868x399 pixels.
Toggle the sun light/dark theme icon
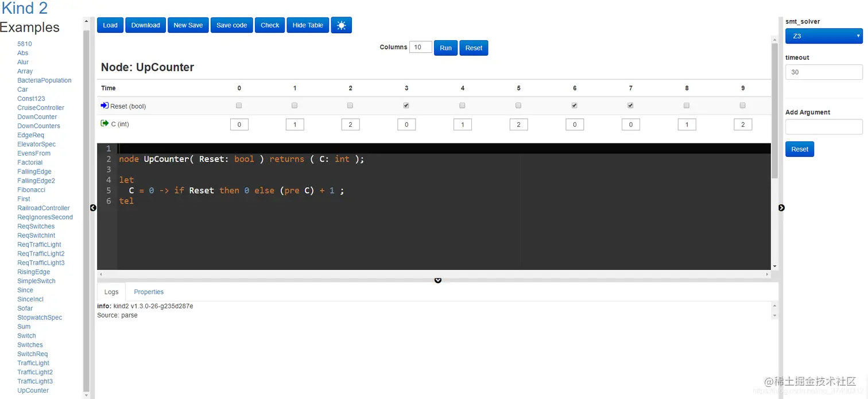tap(341, 25)
